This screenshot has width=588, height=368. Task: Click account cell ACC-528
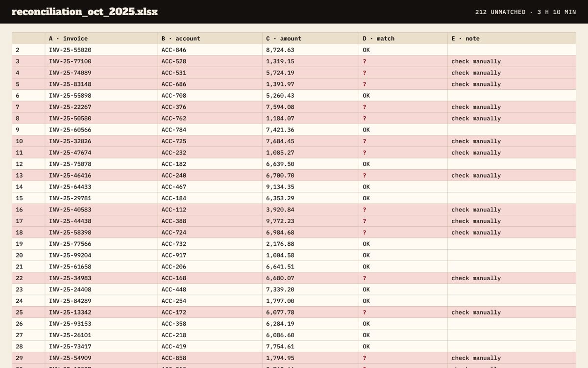point(210,61)
